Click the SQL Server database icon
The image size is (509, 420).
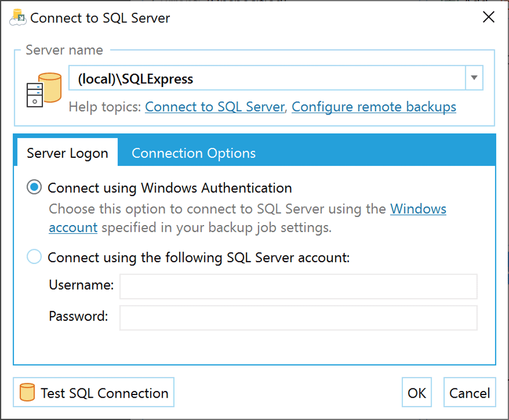click(44, 90)
